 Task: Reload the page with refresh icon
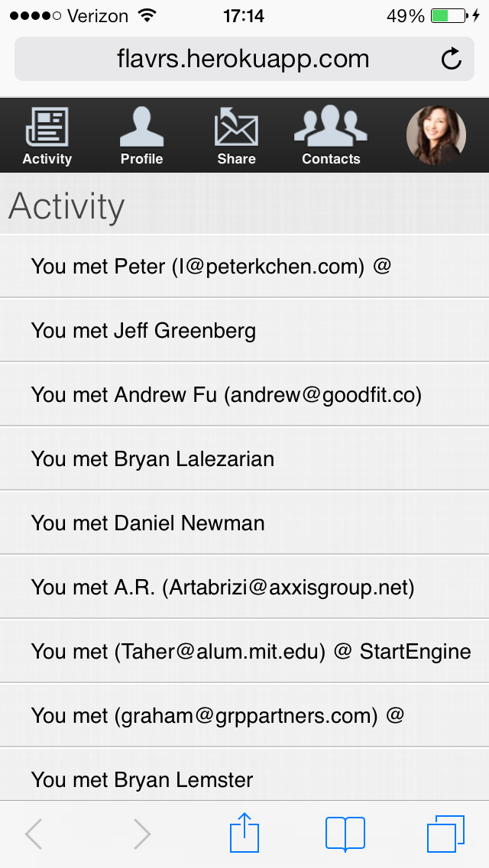coord(452,59)
